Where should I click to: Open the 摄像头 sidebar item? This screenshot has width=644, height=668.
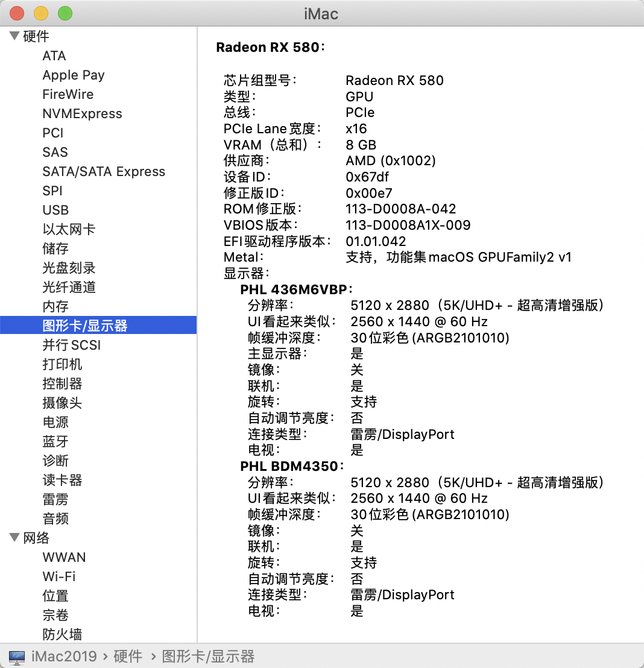62,403
